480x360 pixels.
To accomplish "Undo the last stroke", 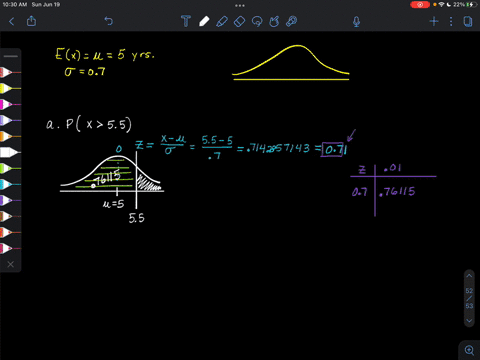I will pyautogui.click(x=109, y=21).
